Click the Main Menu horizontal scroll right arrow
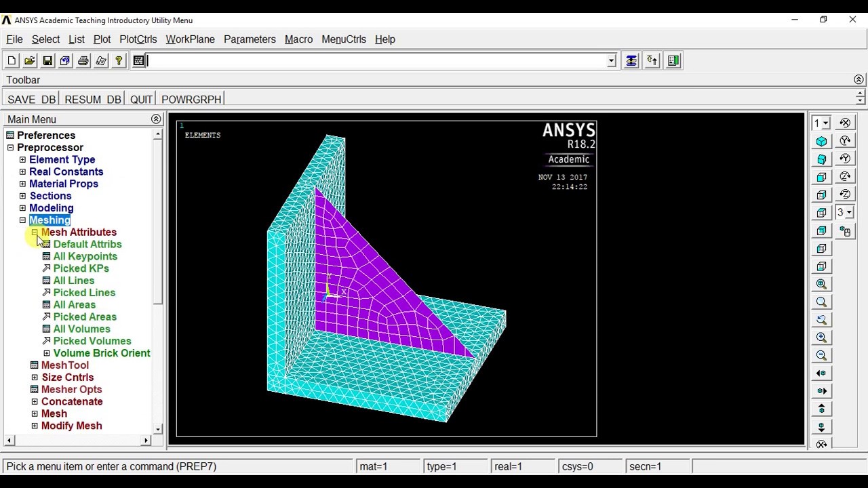Viewport: 868px width, 488px height. point(146,441)
